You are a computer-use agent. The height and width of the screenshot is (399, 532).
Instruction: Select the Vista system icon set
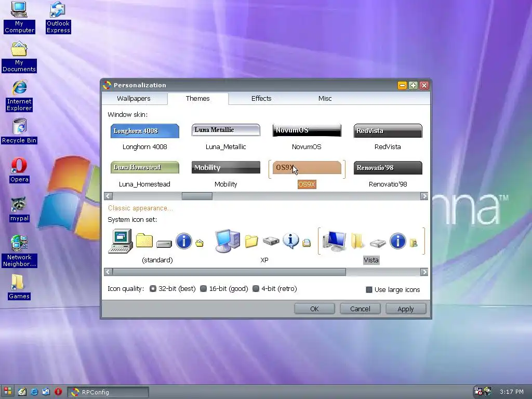click(371, 246)
